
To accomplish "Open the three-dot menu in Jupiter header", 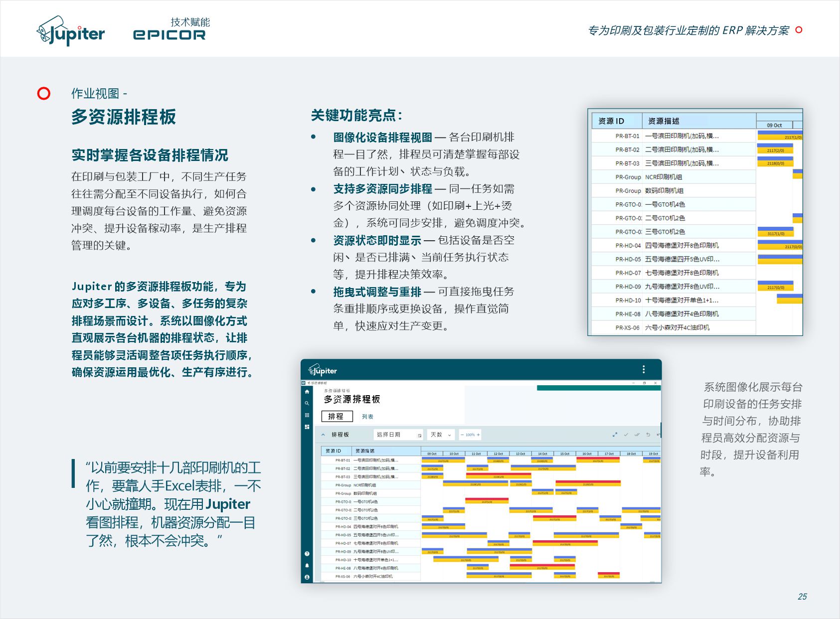I will [644, 369].
